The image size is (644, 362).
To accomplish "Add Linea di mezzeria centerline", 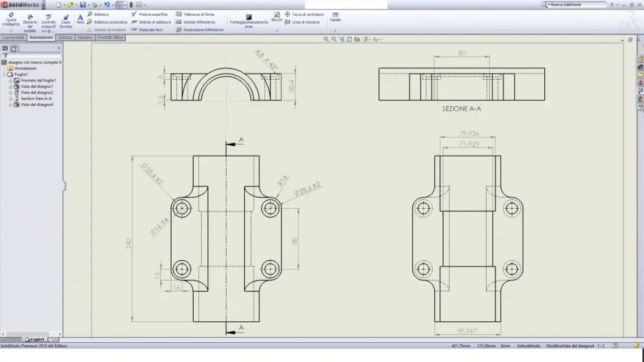I will coord(302,22).
